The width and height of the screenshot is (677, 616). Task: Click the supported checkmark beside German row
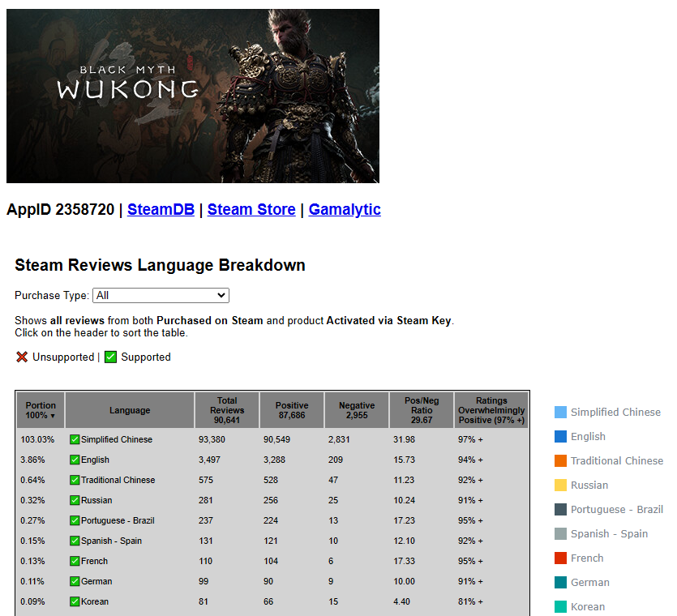tap(75, 581)
